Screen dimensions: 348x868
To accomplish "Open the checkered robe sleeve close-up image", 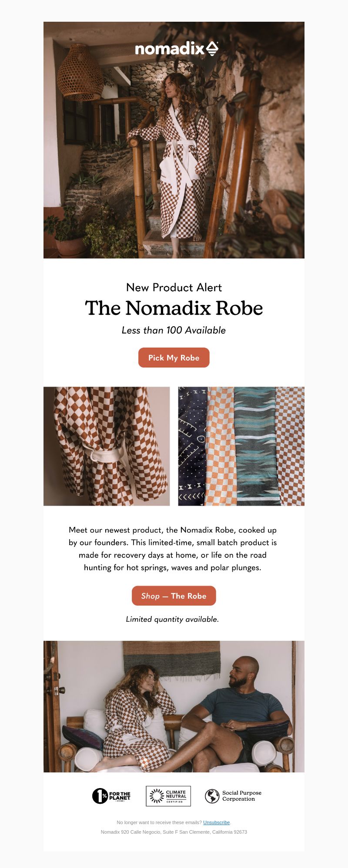I will pyautogui.click(x=107, y=446).
